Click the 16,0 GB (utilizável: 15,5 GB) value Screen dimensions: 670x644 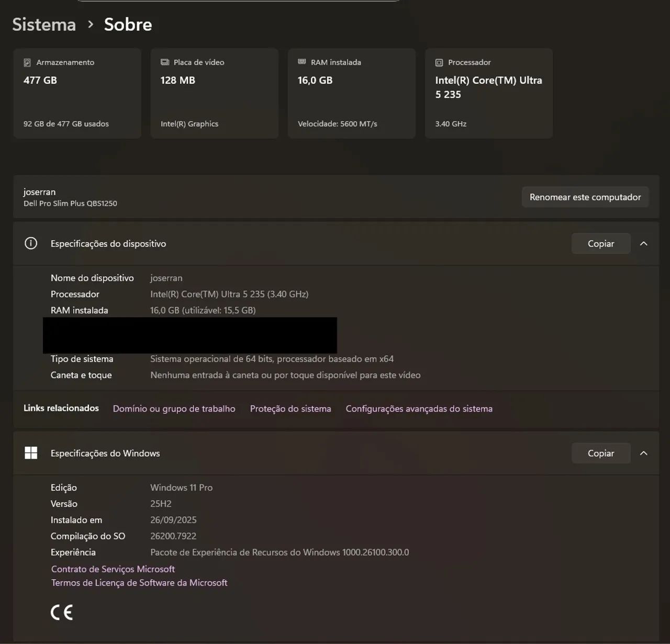pos(203,310)
